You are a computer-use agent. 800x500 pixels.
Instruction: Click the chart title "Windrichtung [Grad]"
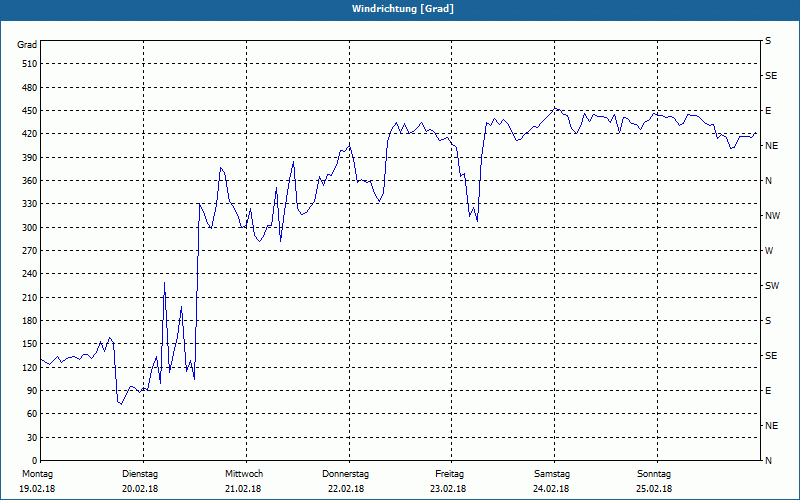403,9
